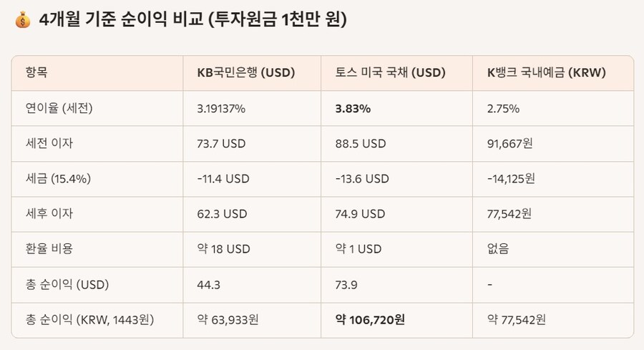Click the 73.7 USD pre-tax interest cell
This screenshot has width=644, height=350.
pyautogui.click(x=221, y=144)
